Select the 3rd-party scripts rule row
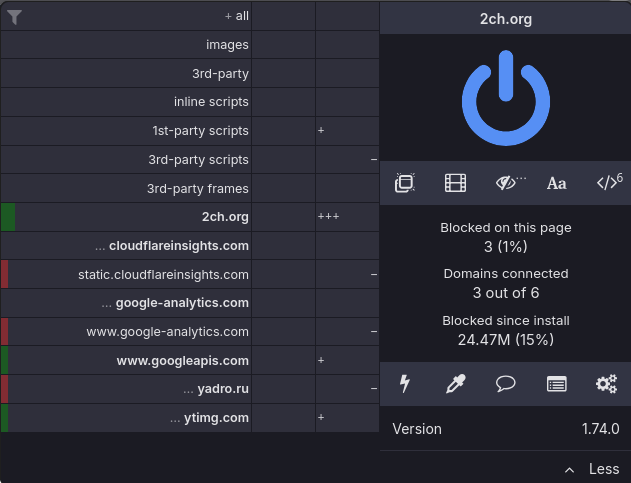 126,160
